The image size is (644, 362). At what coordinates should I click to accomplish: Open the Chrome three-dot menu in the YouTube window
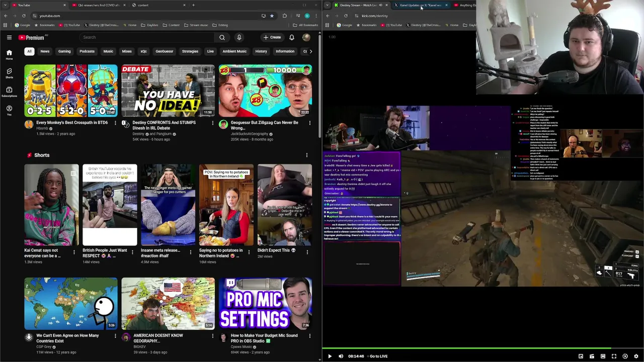point(316,16)
